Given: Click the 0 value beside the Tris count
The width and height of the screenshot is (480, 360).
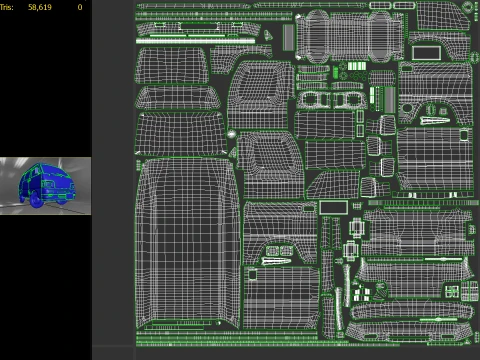Looking at the screenshot, I should point(80,7).
